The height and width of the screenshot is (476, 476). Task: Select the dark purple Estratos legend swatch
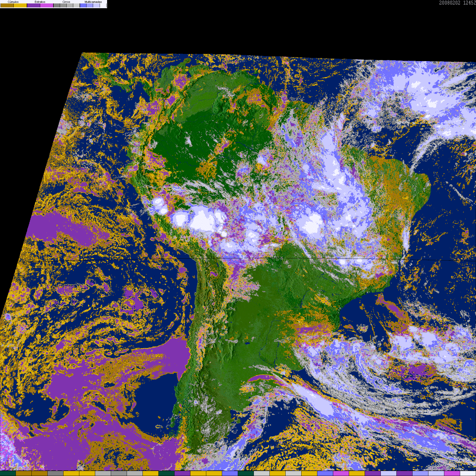pos(34,5)
